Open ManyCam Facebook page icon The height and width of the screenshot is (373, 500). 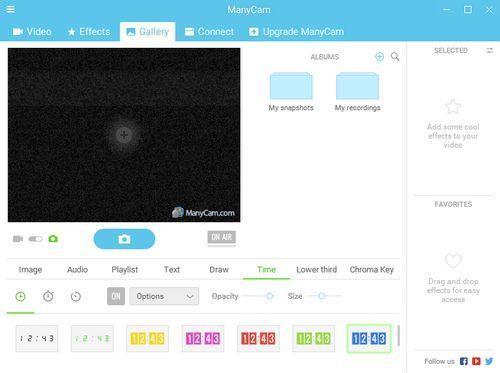464,361
